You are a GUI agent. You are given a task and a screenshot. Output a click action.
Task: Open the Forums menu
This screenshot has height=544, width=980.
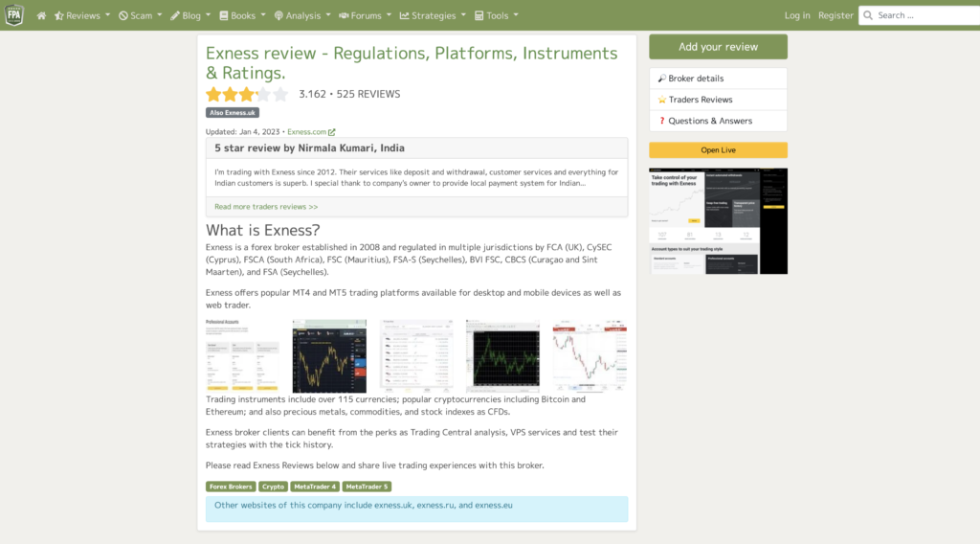365,15
